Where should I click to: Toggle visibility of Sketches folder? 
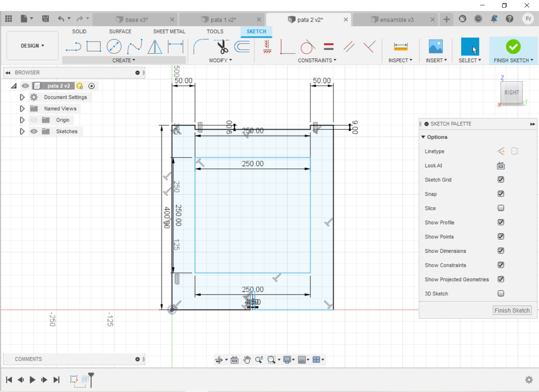[x=34, y=131]
